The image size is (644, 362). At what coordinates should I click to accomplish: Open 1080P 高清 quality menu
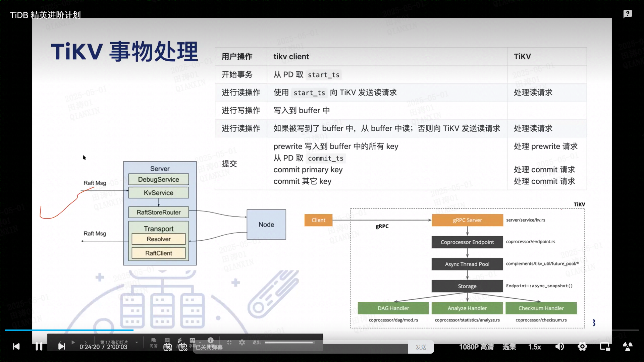coord(476,347)
